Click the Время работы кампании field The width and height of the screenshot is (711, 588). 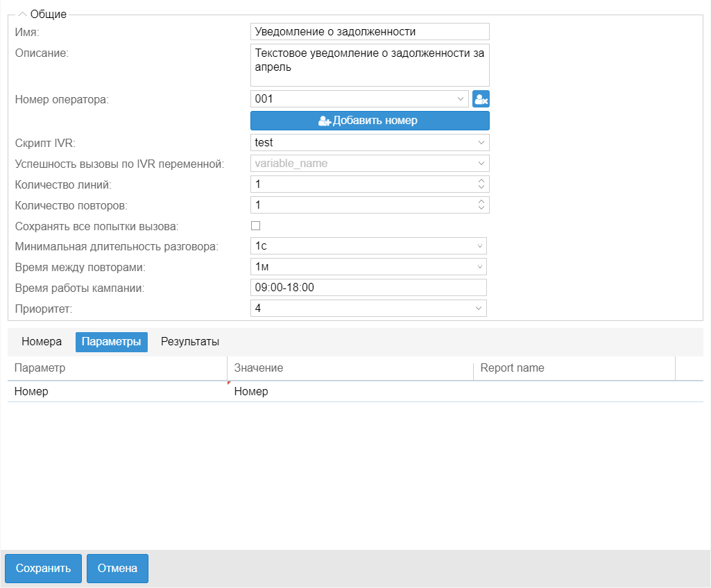tap(368, 287)
